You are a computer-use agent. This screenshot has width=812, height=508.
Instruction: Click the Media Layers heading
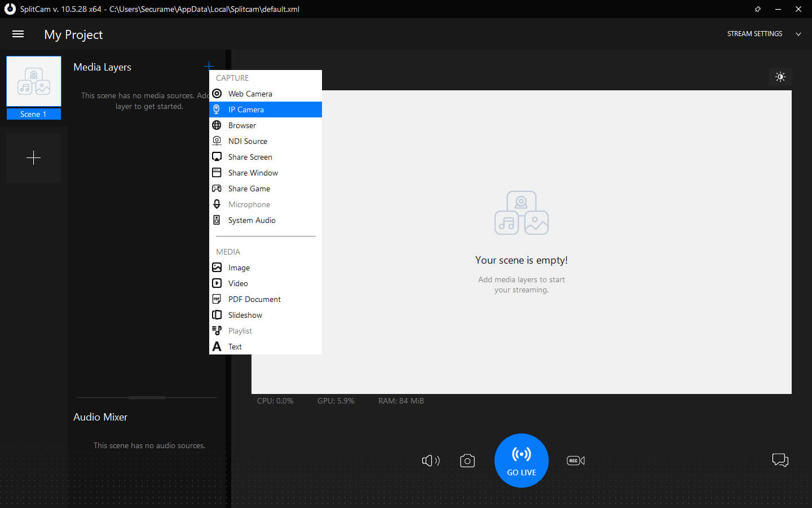102,67
